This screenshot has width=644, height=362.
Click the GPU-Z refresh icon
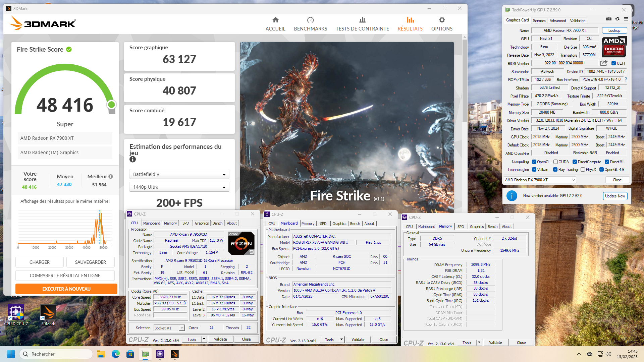click(617, 19)
